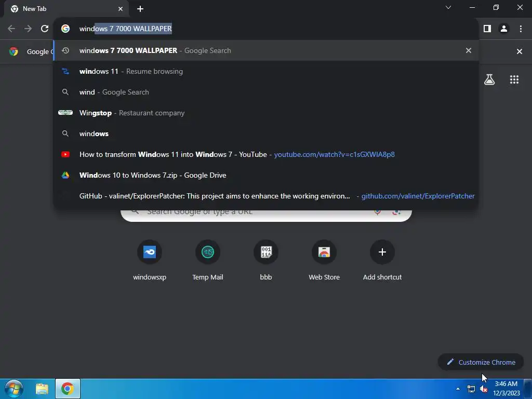Open the Web Store shortcut
The width and height of the screenshot is (532, 399).
click(324, 260)
